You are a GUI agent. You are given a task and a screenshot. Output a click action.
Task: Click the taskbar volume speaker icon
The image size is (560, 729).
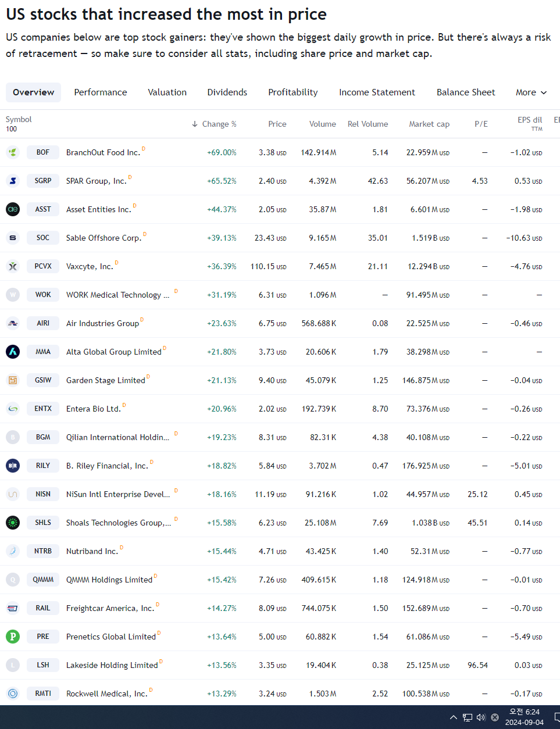pos(481,717)
